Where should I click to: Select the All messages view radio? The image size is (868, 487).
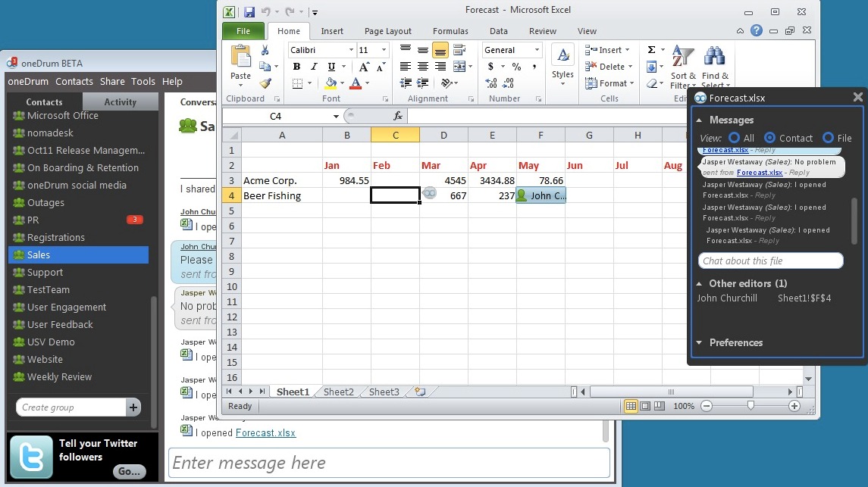coord(734,138)
